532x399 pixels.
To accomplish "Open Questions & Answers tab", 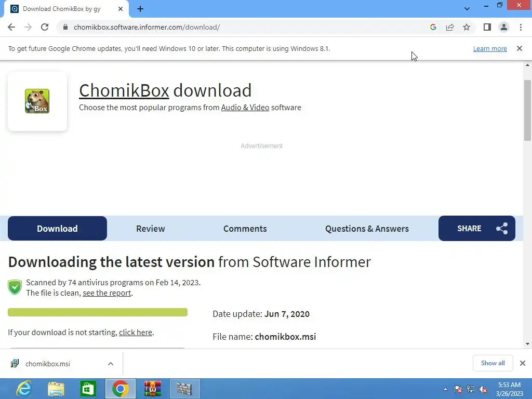I will coord(367,229).
